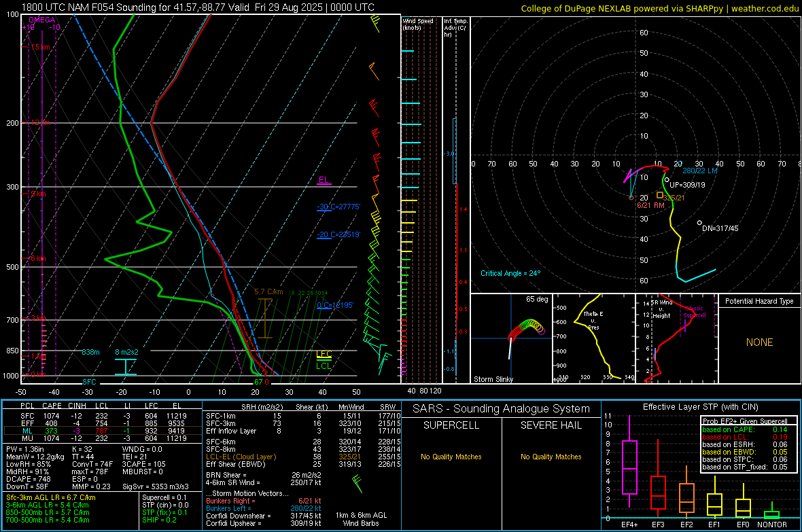The image size is (802, 532).
Task: Click the blue Bunkers Left = label
Action: coord(228,508)
